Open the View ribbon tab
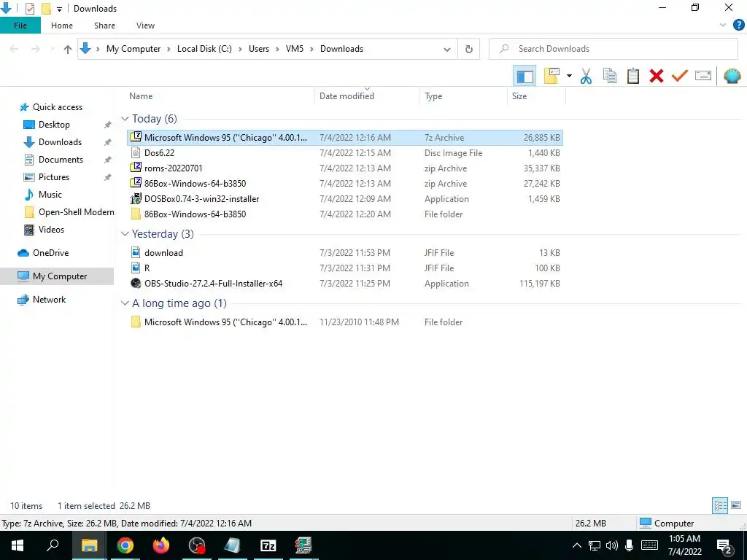This screenshot has height=560, width=747. [x=145, y=26]
